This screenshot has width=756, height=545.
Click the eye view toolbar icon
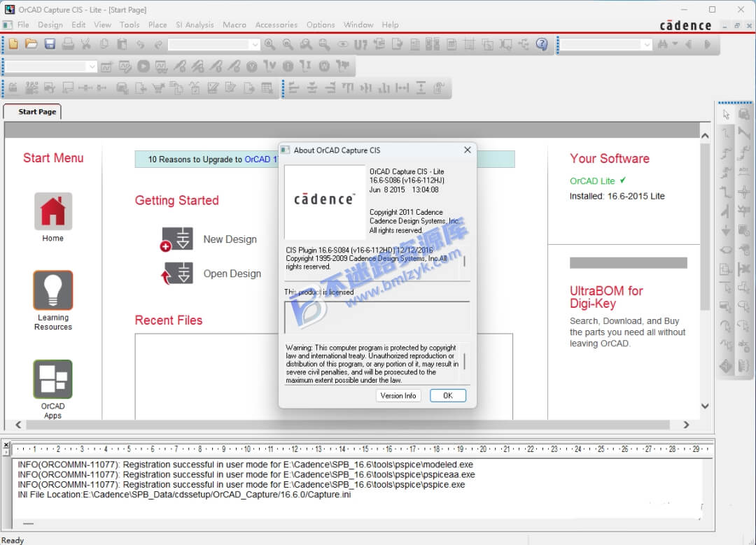[343, 44]
